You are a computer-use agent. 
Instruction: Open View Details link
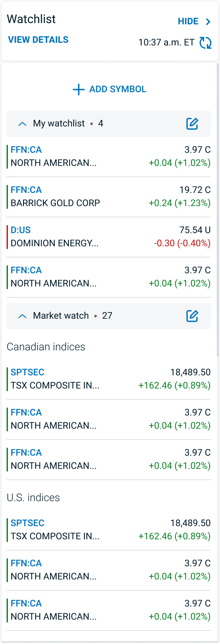point(38,40)
